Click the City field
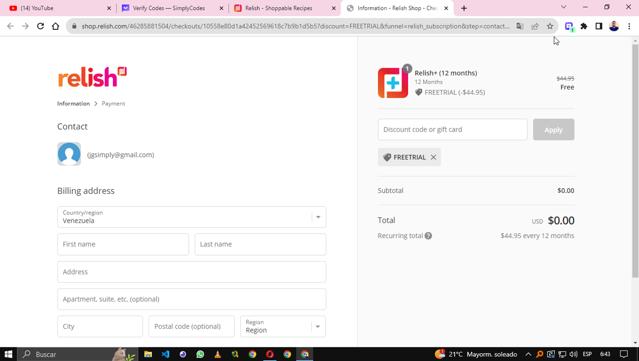 (100, 326)
